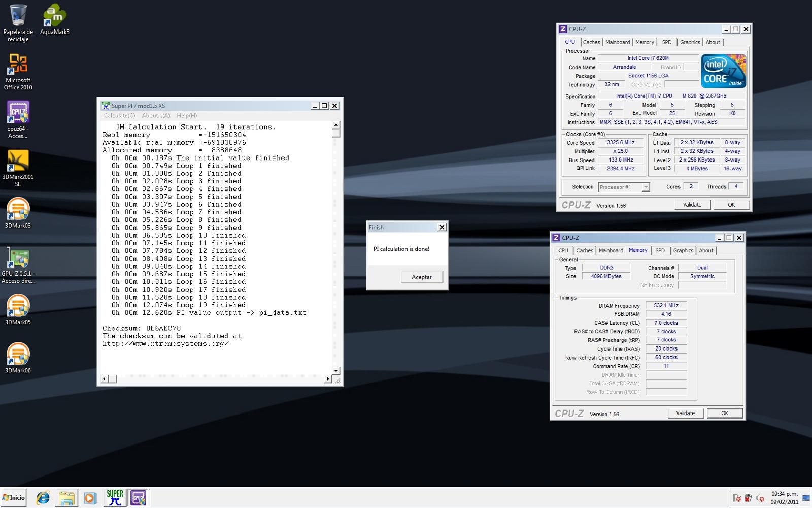The image size is (812, 508).
Task: Open the Processor #1 selection dropdown
Action: (624, 187)
